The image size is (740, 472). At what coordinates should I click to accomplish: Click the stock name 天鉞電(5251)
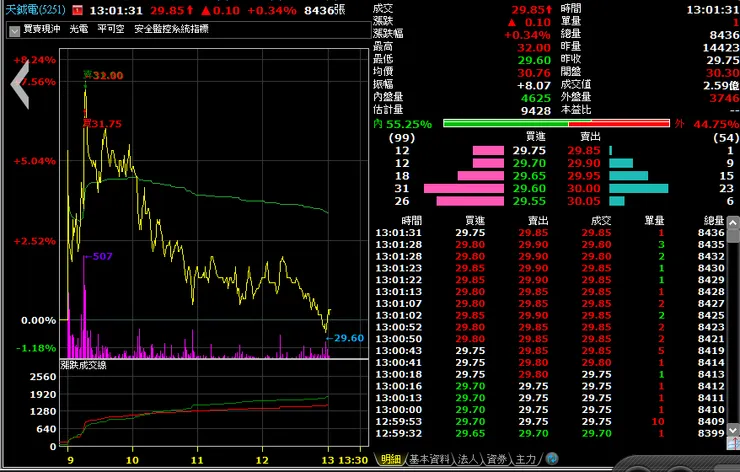click(35, 10)
